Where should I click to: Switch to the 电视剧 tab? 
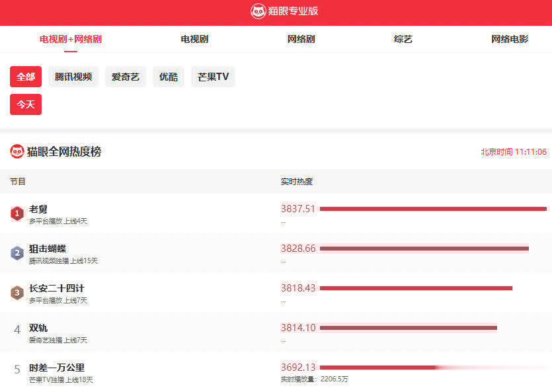[x=194, y=39]
